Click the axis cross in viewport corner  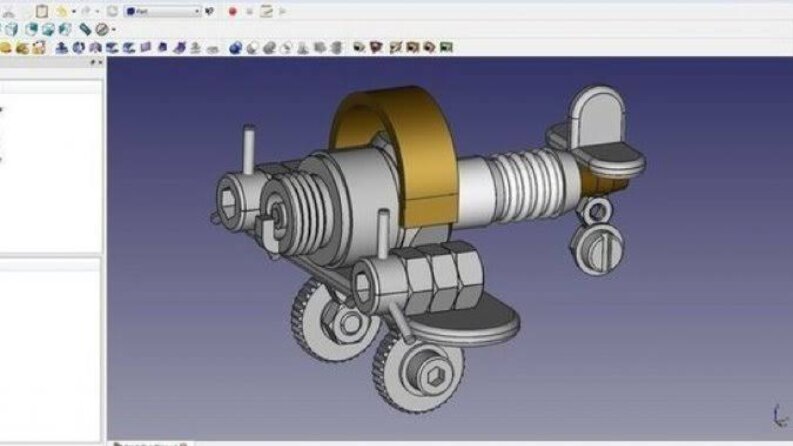tap(780, 416)
